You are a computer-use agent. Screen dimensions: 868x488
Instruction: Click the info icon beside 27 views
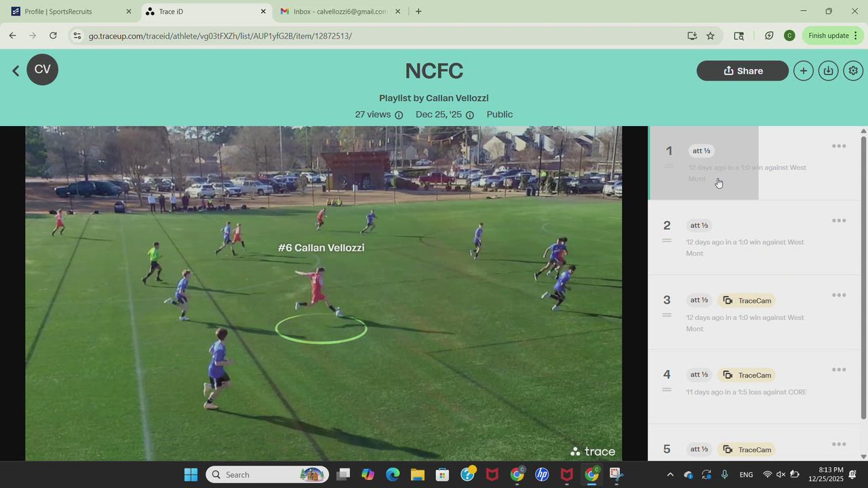(399, 115)
